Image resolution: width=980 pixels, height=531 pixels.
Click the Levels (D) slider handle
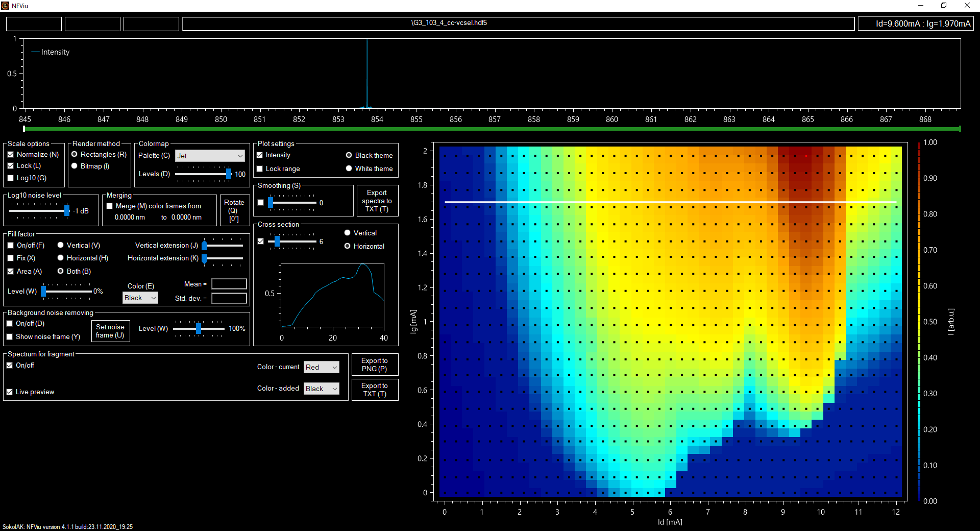click(229, 174)
